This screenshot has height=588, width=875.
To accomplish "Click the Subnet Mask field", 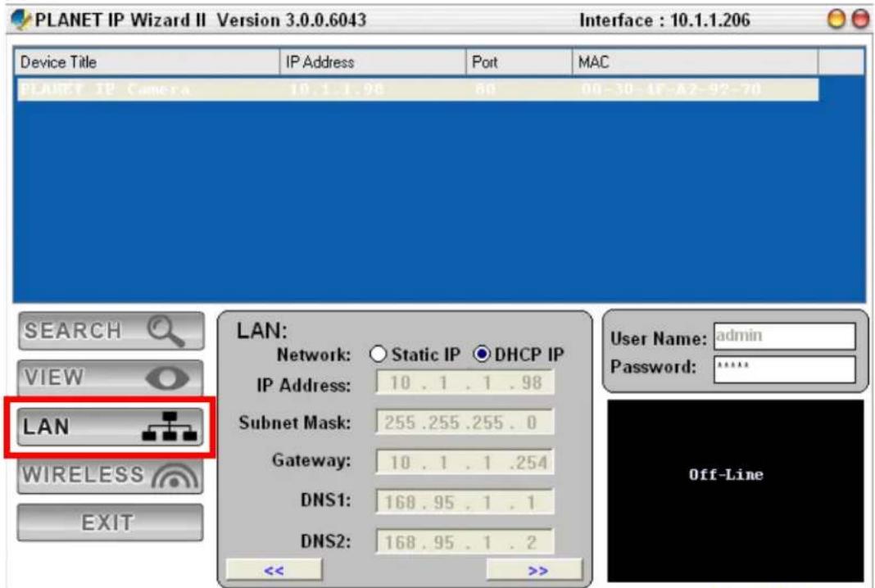I will [465, 423].
